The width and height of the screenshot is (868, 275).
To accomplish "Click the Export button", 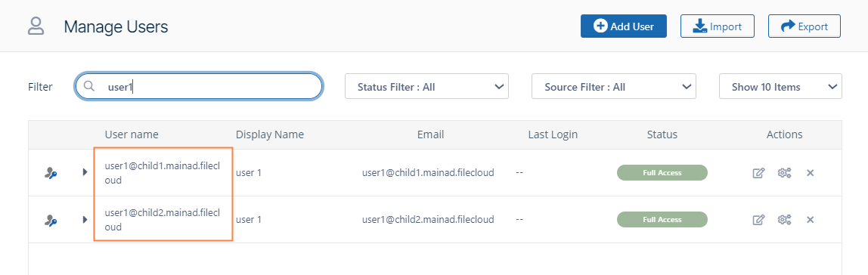I will click(804, 26).
